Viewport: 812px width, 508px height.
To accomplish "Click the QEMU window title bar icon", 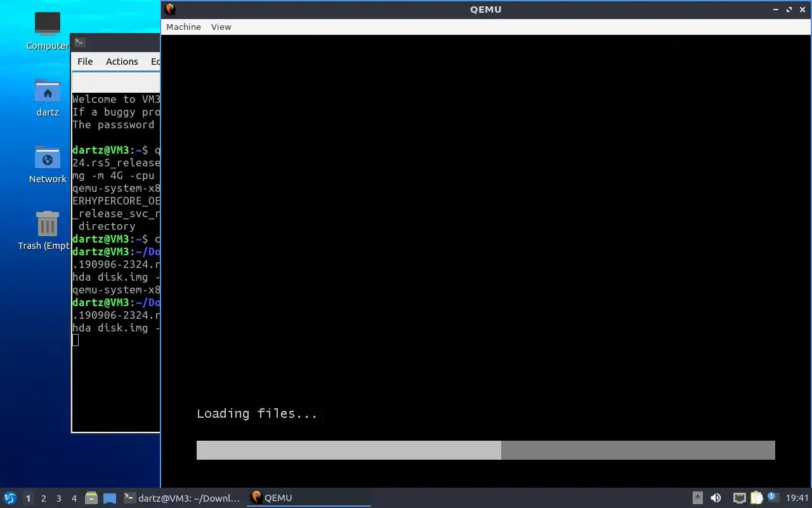I will click(x=170, y=9).
